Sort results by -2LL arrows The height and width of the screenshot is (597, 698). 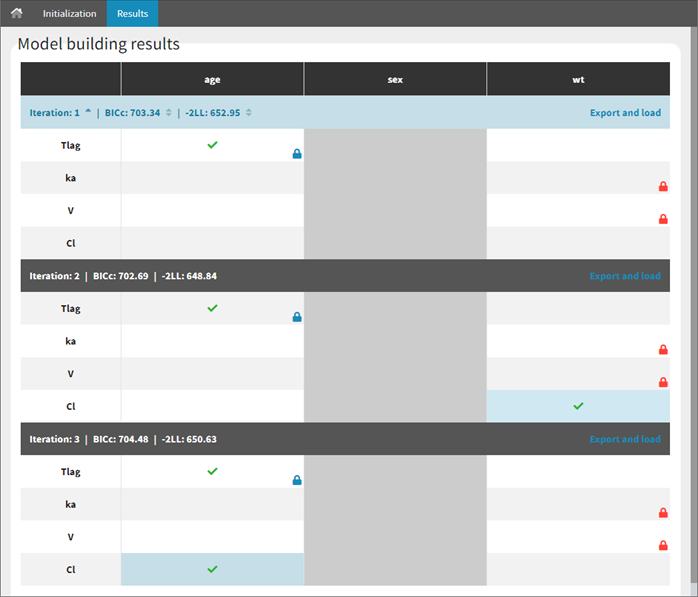click(x=249, y=112)
